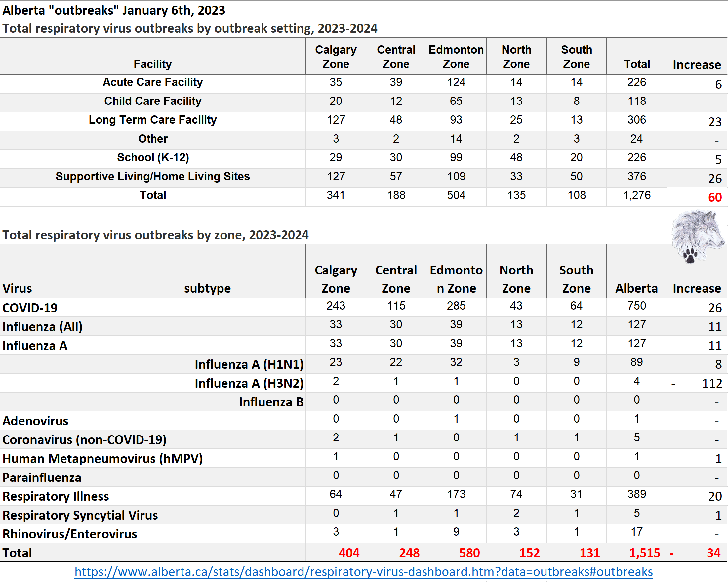Click the '750' COVID-19 Alberta total cell

[637, 306]
